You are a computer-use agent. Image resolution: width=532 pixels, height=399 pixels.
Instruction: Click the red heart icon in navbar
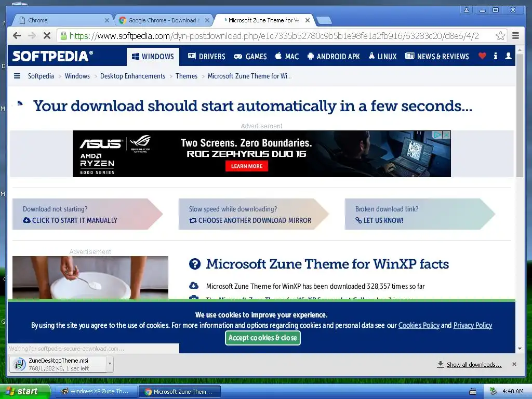click(x=482, y=56)
